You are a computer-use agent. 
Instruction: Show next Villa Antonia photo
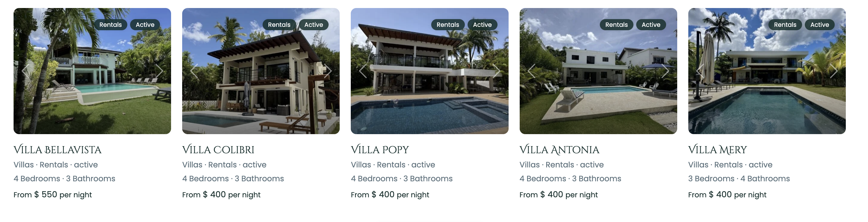(665, 71)
